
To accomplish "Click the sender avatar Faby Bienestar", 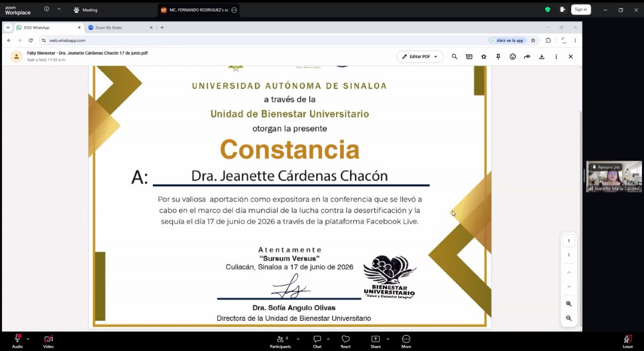I will tap(17, 56).
